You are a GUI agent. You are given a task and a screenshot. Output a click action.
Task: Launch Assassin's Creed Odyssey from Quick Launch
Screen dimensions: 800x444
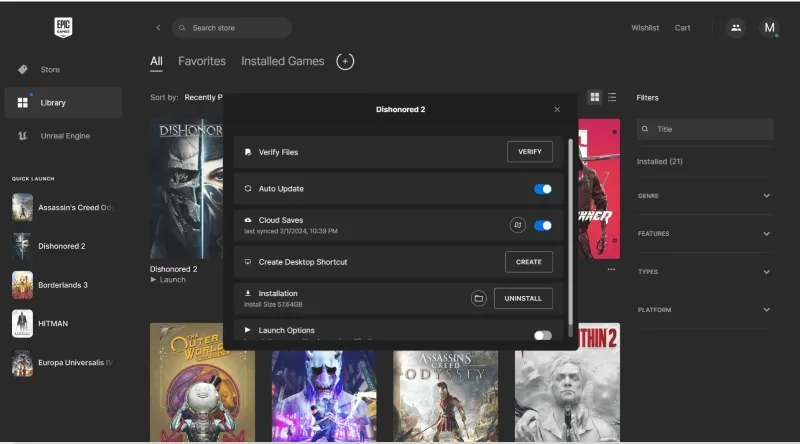[62, 207]
